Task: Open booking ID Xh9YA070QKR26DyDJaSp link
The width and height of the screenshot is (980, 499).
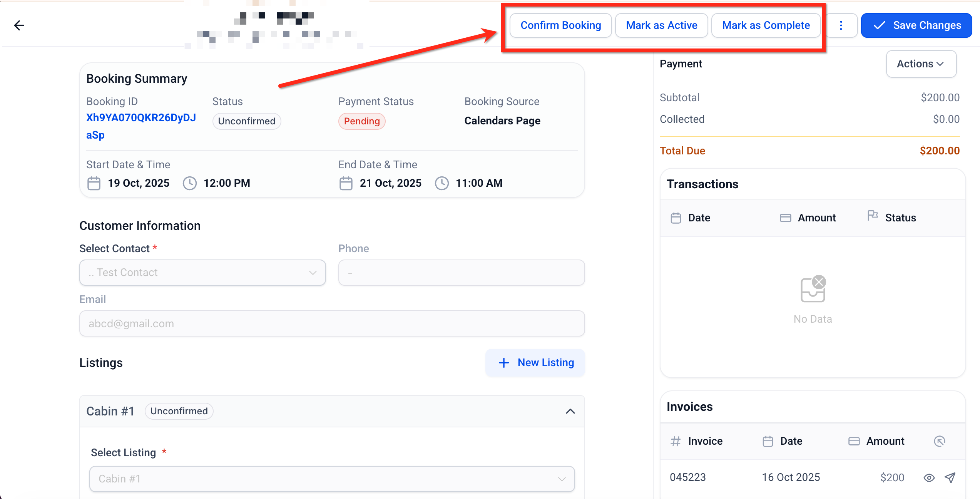Action: [x=141, y=118]
